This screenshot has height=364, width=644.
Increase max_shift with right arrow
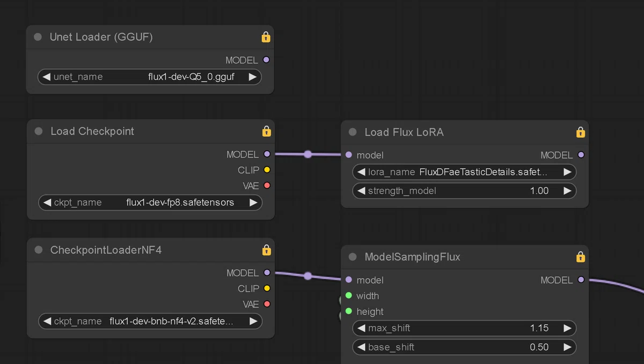567,328
